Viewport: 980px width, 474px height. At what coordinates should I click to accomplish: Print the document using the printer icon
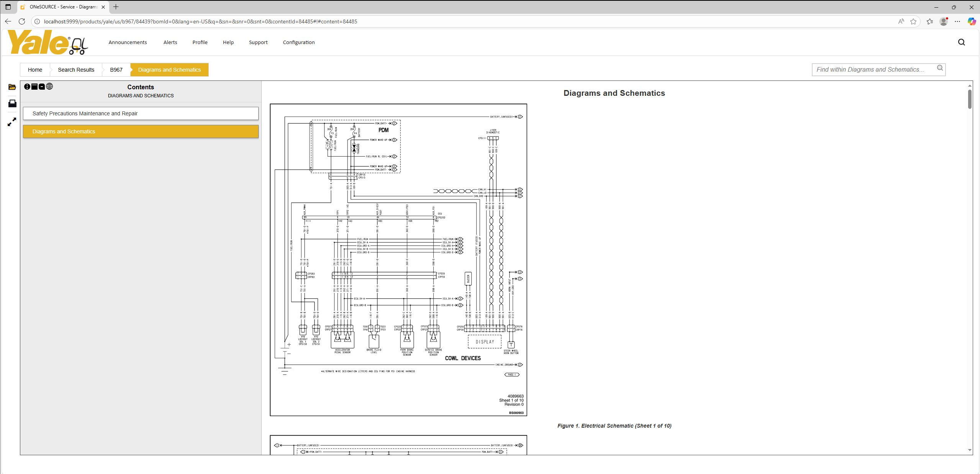pos(11,103)
